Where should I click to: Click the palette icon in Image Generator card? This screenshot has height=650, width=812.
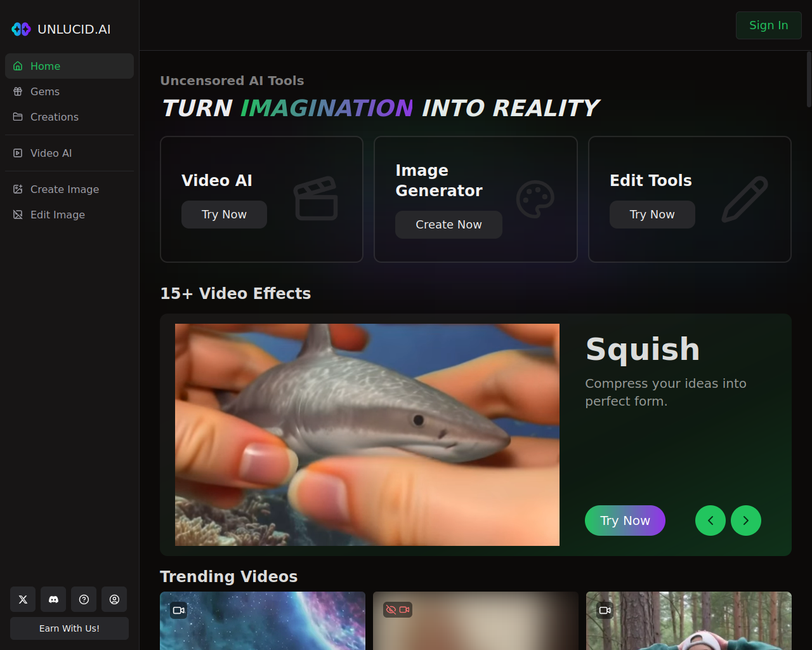coord(535,199)
